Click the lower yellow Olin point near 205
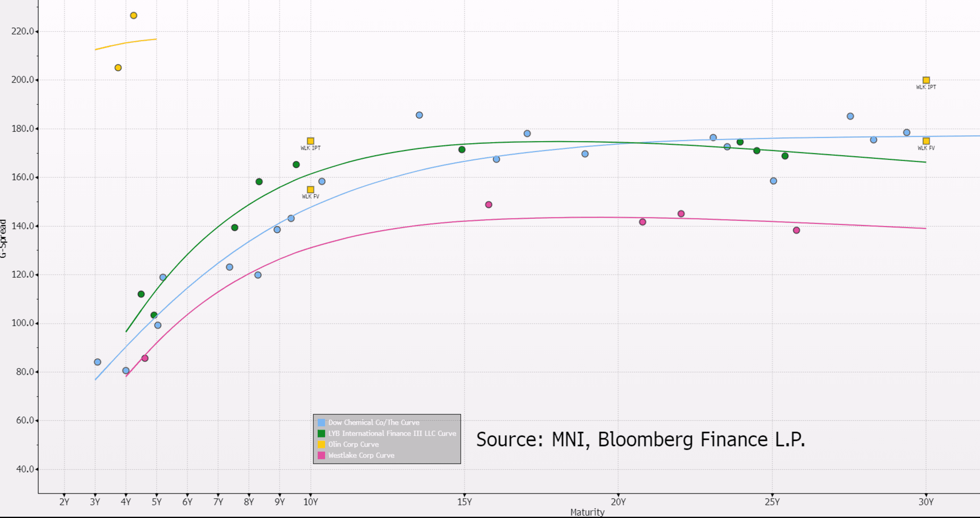This screenshot has height=518, width=980. tap(118, 68)
